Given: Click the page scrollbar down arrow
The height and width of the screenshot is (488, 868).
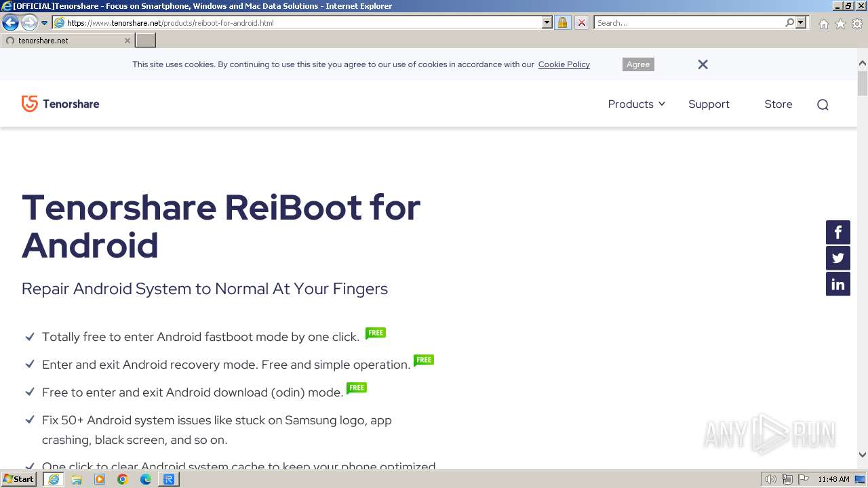Looking at the screenshot, I should tap(863, 455).
